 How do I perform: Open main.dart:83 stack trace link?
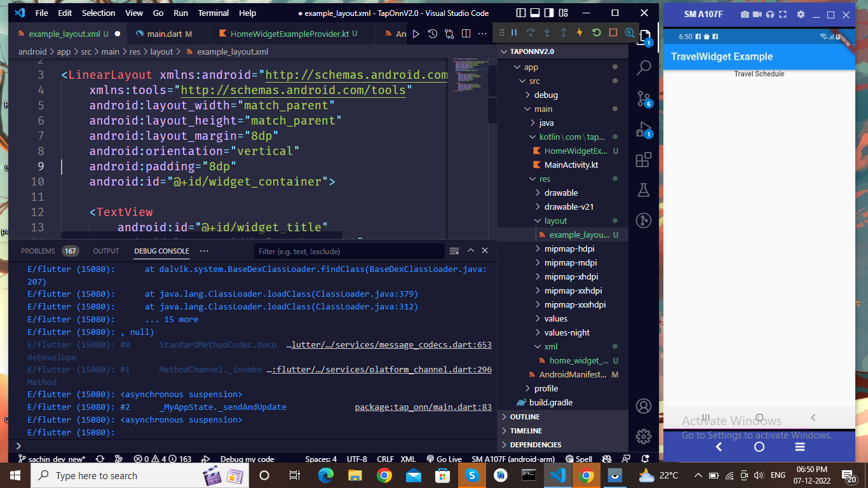pyautogui.click(x=423, y=407)
